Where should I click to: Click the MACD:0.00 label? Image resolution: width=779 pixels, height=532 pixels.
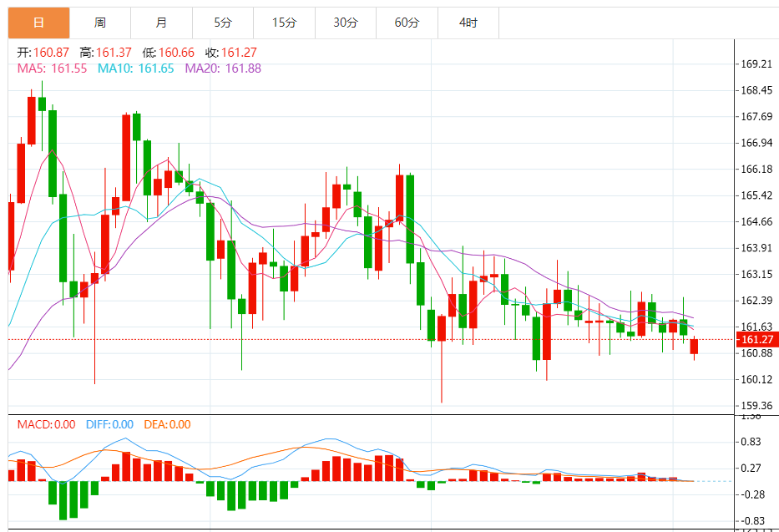click(46, 425)
